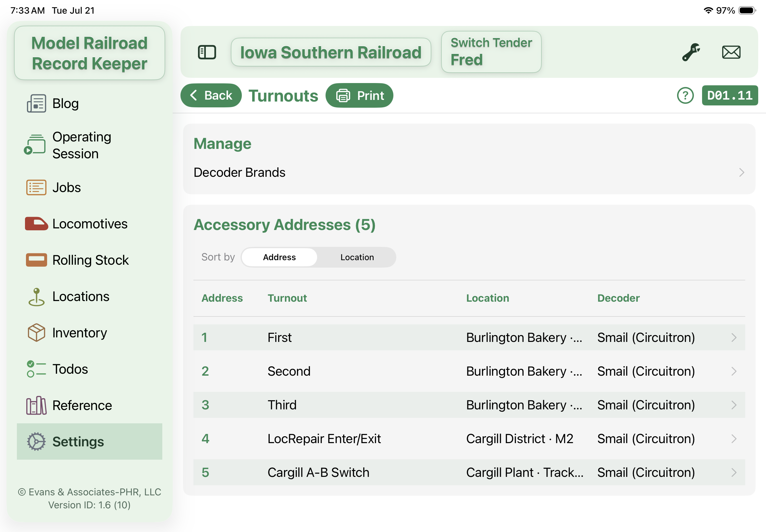Click the Locations map pin icon

(36, 297)
